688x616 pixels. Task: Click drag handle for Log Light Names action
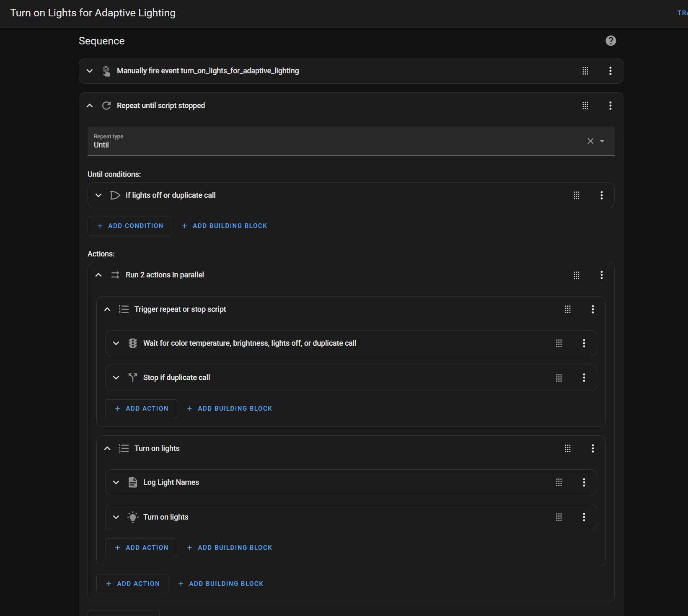click(x=559, y=482)
